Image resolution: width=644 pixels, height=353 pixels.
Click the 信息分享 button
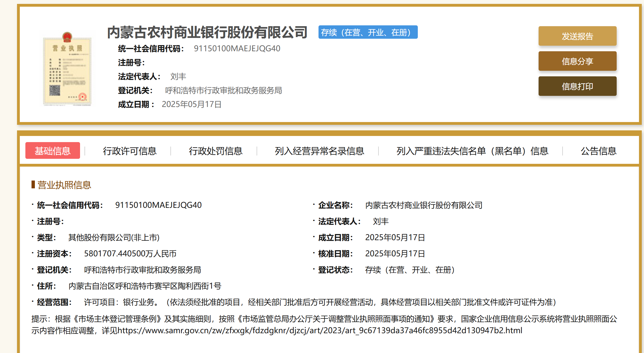click(577, 61)
